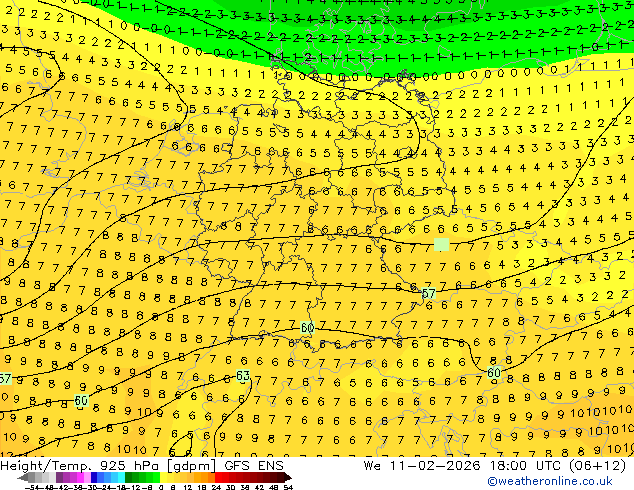Image resolution: width=634 pixels, height=490 pixels.
Task: Select the 63 contour label
Action: pos(243,376)
